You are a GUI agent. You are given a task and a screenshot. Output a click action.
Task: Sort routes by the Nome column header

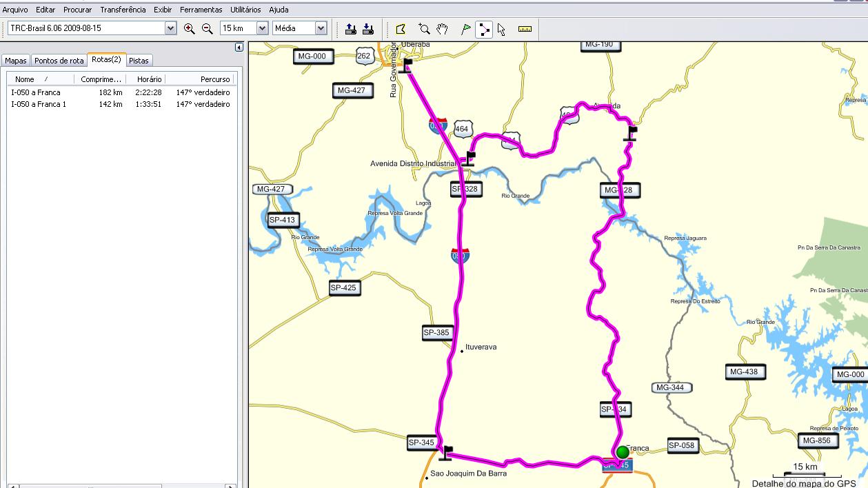[x=25, y=79]
